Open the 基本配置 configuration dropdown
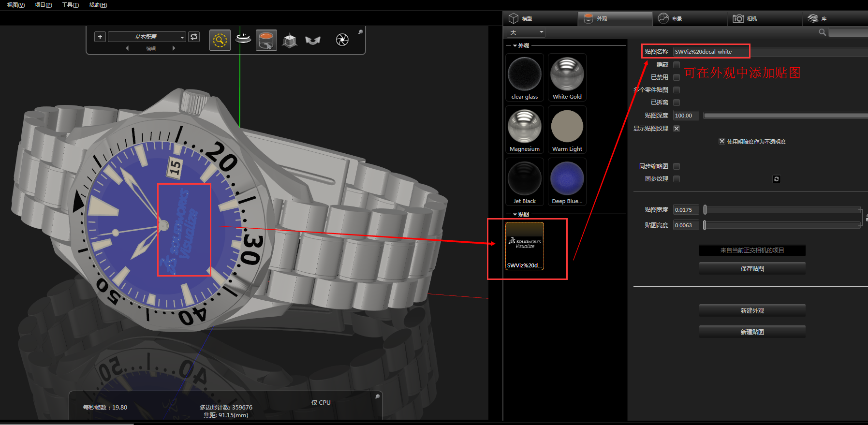The image size is (868, 425). click(147, 37)
